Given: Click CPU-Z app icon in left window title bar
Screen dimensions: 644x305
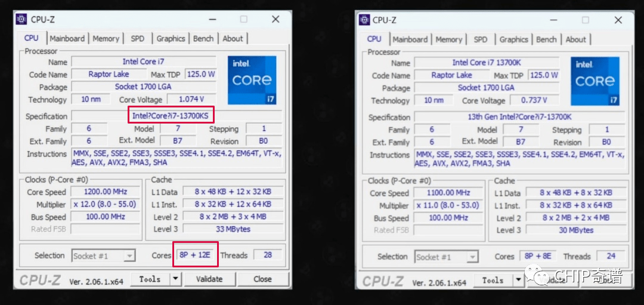Looking at the screenshot, I should pos(21,19).
